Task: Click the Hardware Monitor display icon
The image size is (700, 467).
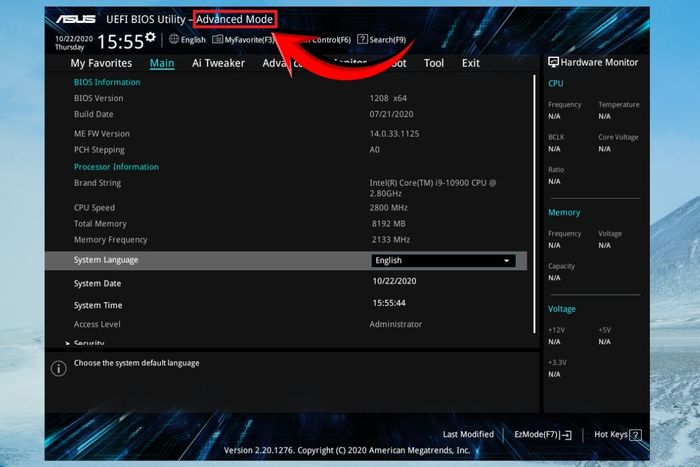Action: pos(553,62)
